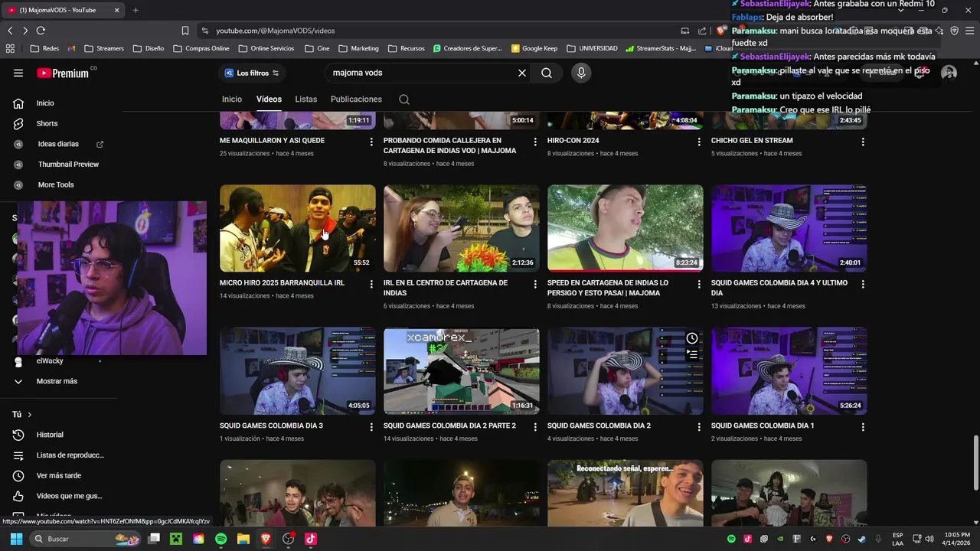Add SQUID GAMES DIA 2 to queue
Viewport: 980px width, 551px height.
[x=692, y=354]
